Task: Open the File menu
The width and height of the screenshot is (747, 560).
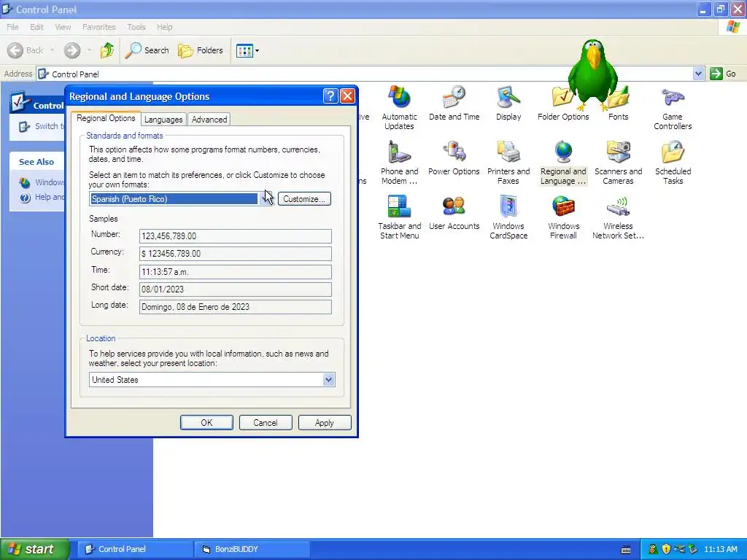Action: tap(13, 27)
